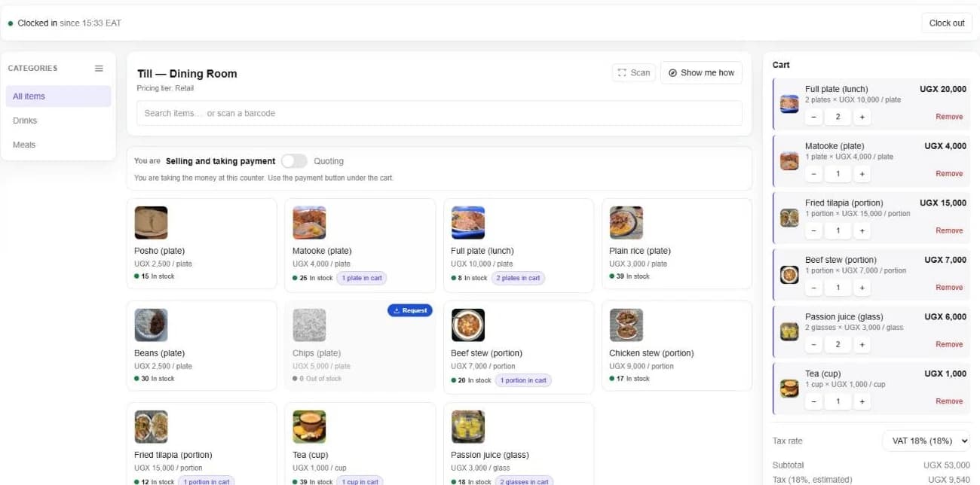Screen dimensions: 980x485
Task: Increase Matooke (plate) quantity in cart
Action: (x=862, y=174)
